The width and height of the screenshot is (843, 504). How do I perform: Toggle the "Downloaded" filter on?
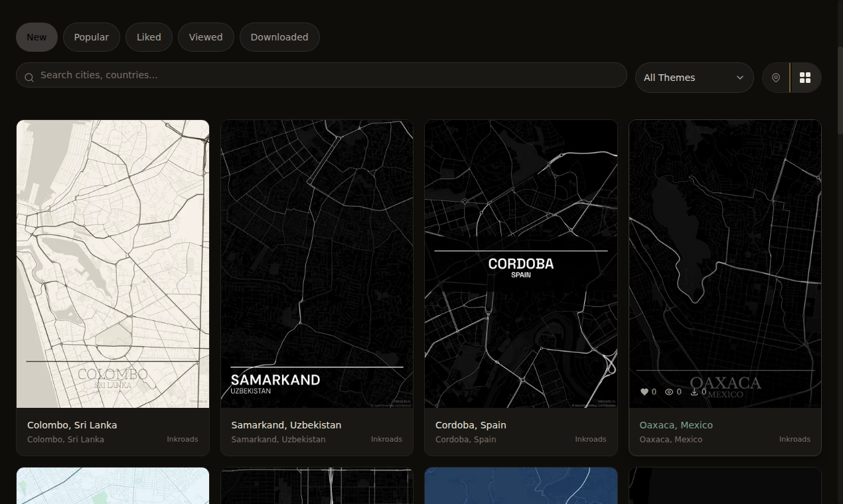click(x=279, y=37)
